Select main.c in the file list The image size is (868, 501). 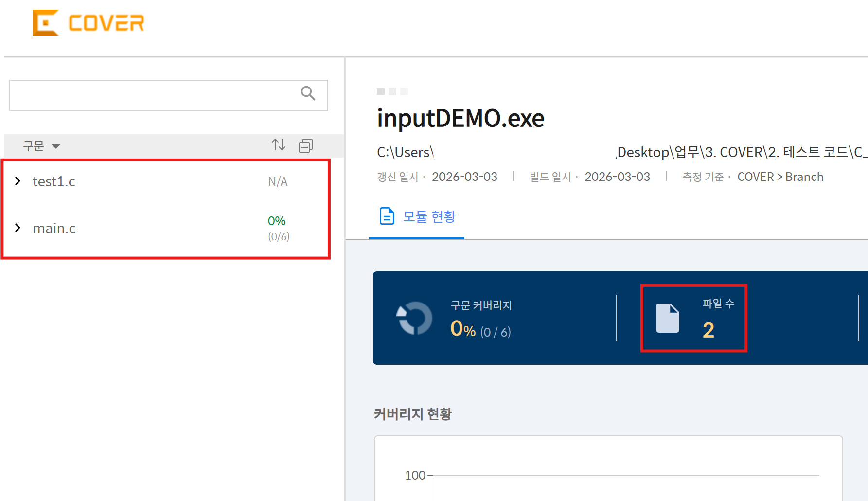click(54, 228)
